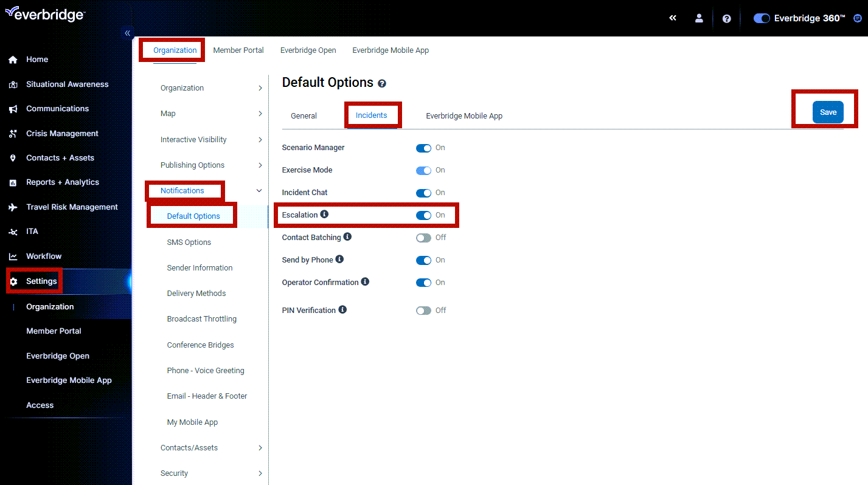
Task: Click the Reports + Analytics chart icon
Action: pos(13,182)
